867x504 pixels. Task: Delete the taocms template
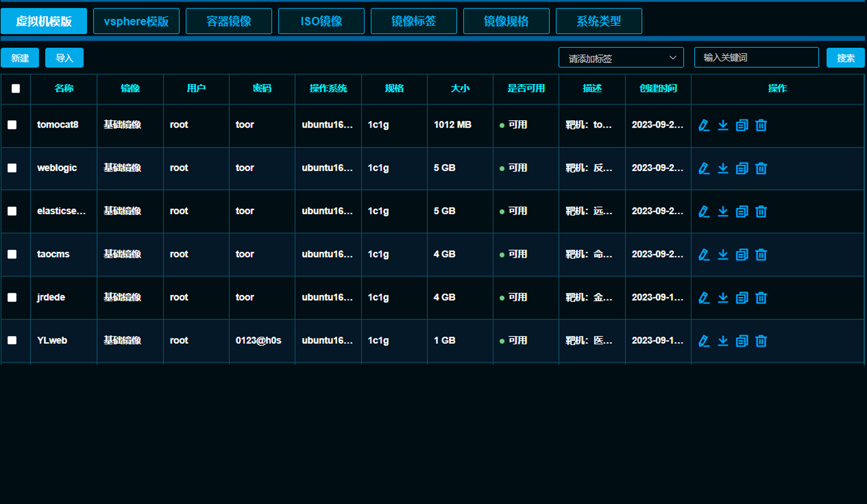click(x=761, y=254)
